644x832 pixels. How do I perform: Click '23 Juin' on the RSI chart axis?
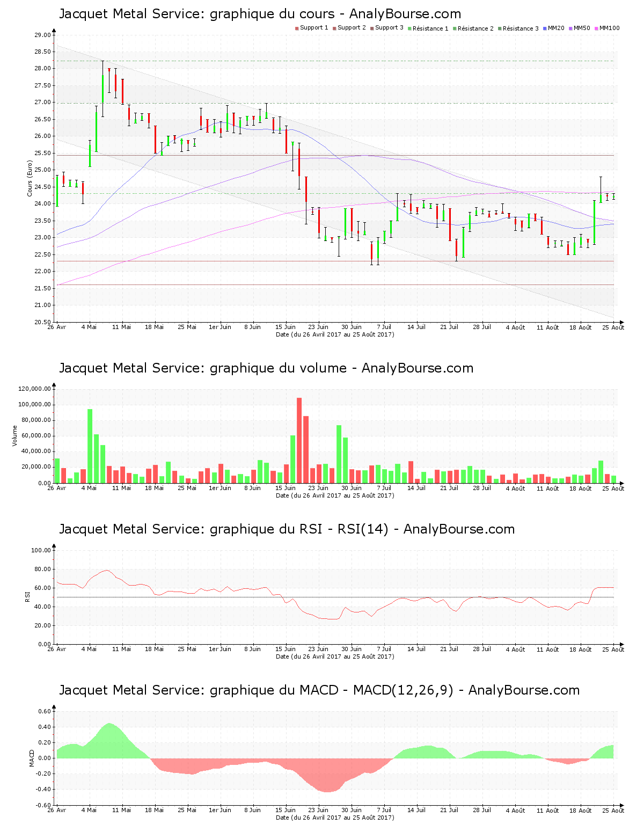[x=318, y=649]
